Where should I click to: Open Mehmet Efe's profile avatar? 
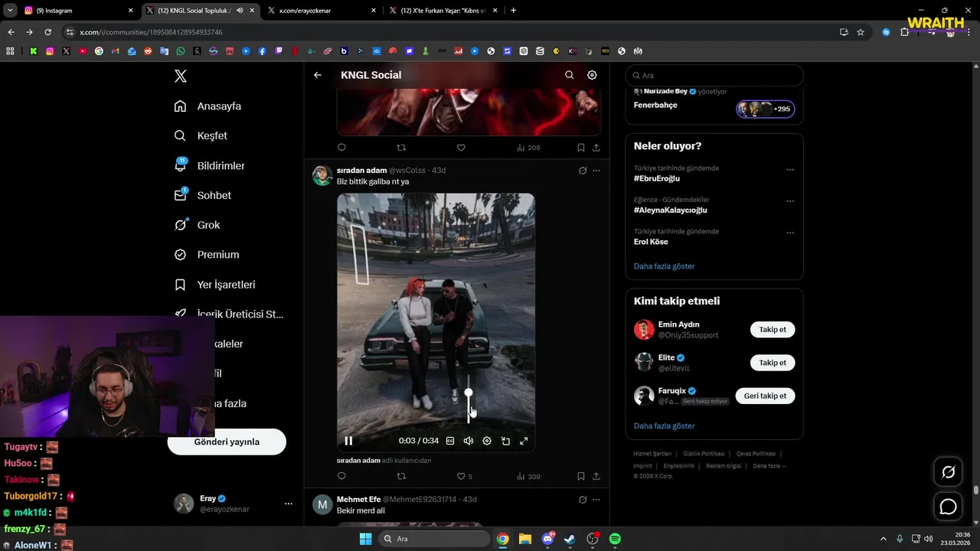(x=322, y=505)
